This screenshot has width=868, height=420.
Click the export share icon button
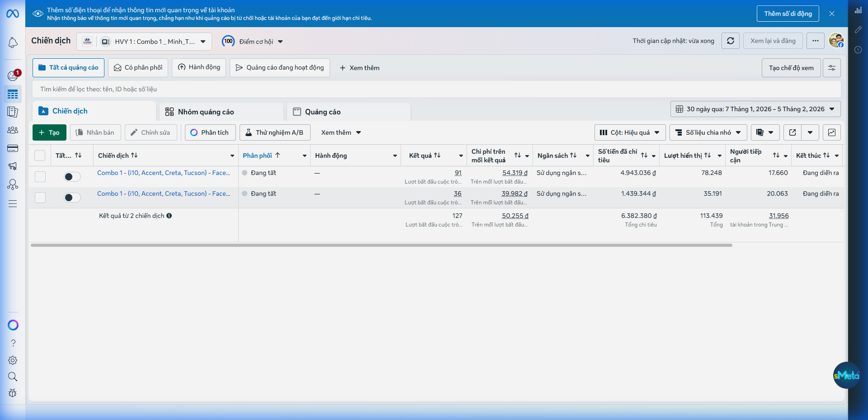[x=793, y=132]
